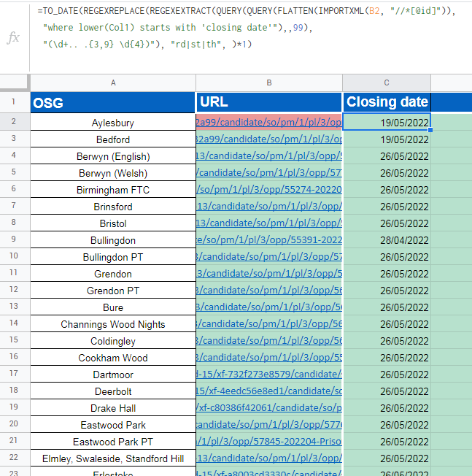Select the Elmley, Swaleside, Standford Hill cell
Image resolution: width=472 pixels, height=476 pixels.
[x=113, y=458]
